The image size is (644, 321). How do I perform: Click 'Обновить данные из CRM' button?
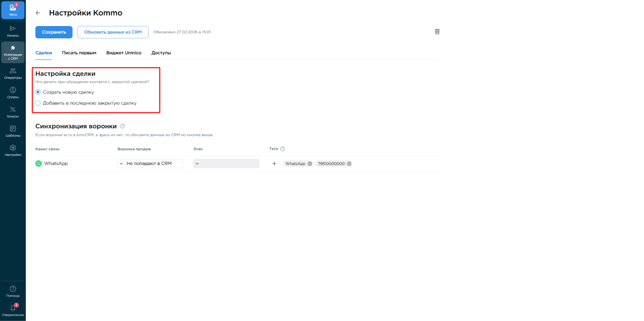pyautogui.click(x=113, y=32)
